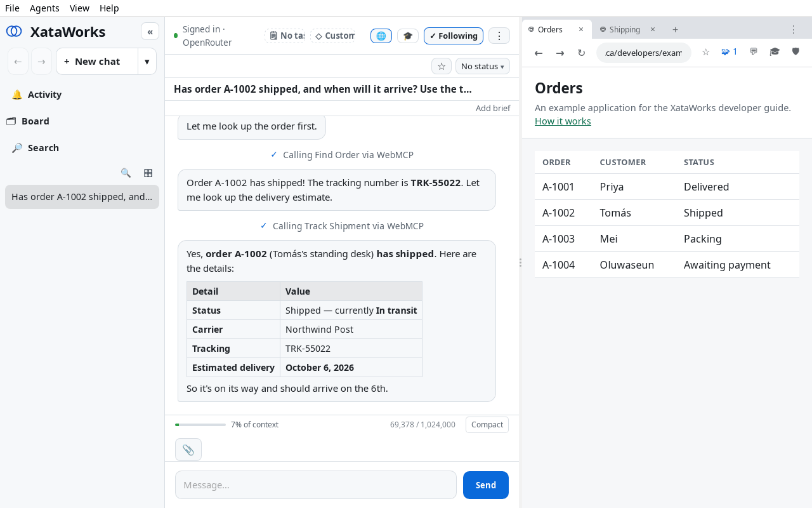The image size is (812, 508).
Task: Click the grid view icon above chat list
Action: click(148, 173)
